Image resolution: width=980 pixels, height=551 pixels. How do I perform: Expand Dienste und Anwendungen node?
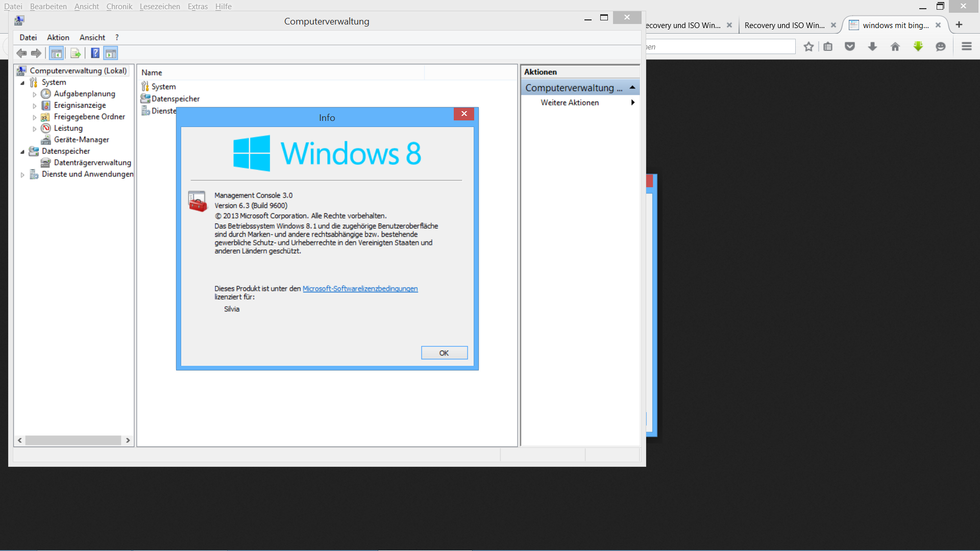(x=22, y=174)
